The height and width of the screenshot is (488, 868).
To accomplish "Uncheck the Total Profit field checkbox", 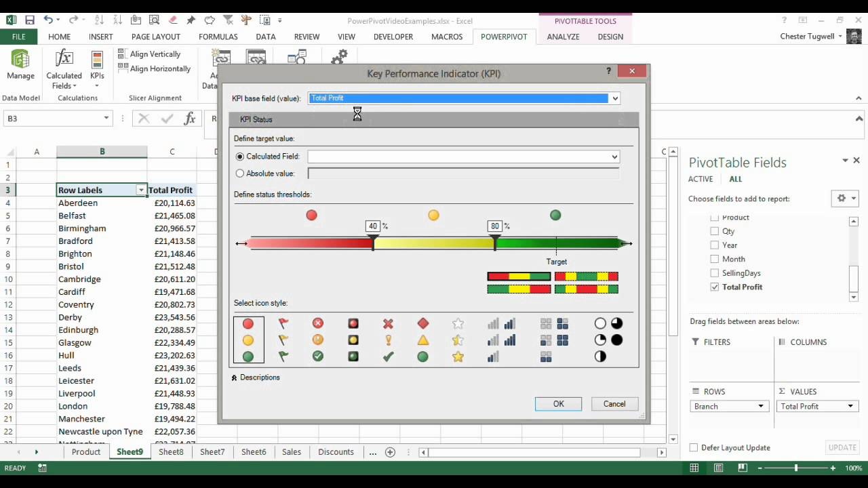I will (714, 287).
